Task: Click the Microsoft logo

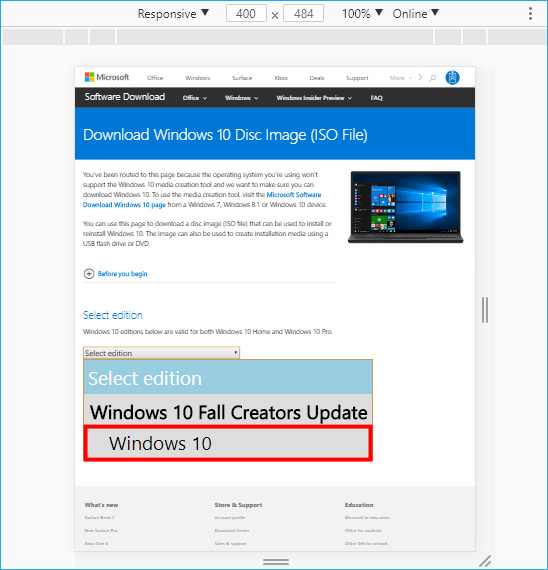Action: (x=107, y=77)
